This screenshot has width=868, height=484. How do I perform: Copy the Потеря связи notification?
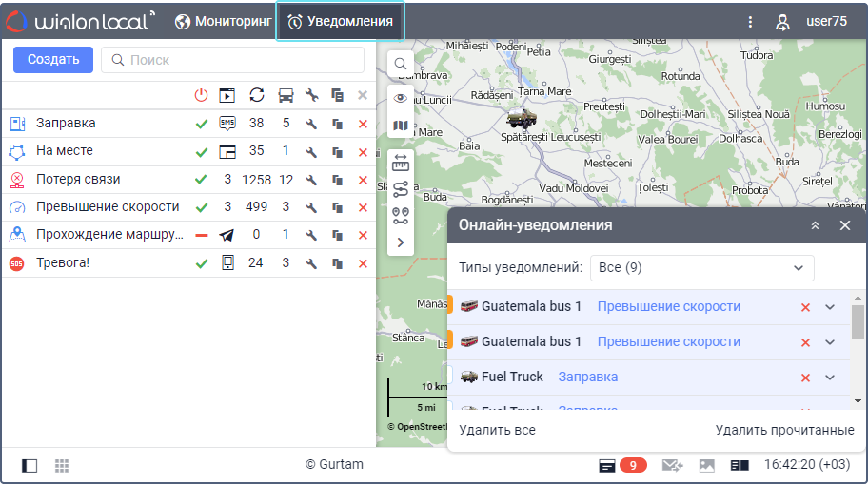point(337,180)
